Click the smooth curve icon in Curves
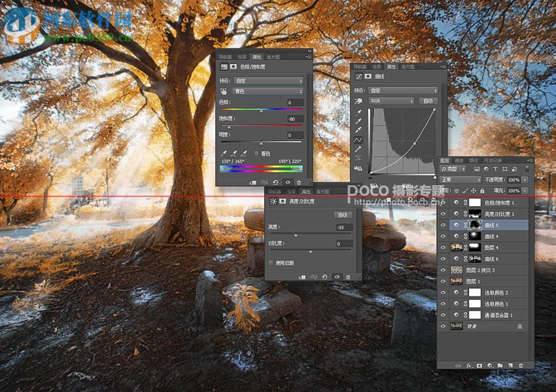 (x=358, y=158)
